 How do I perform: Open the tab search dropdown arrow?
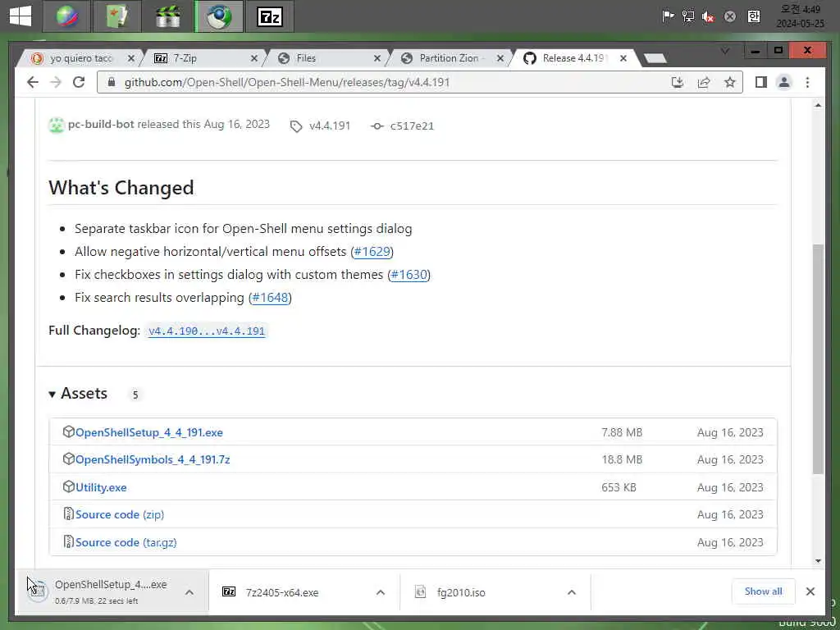pyautogui.click(x=725, y=52)
